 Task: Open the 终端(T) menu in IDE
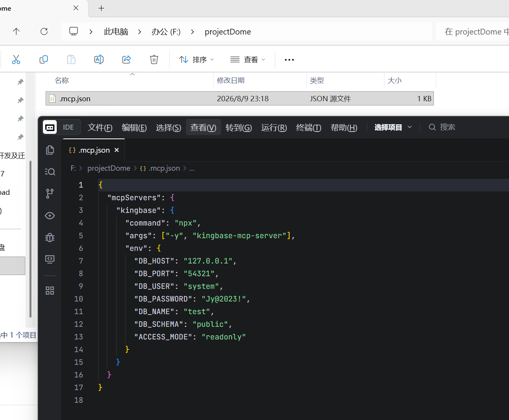(x=309, y=127)
